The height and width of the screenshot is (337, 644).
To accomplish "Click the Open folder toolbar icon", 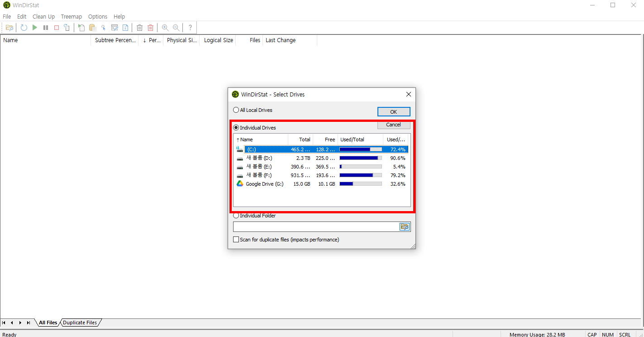I will click(10, 28).
